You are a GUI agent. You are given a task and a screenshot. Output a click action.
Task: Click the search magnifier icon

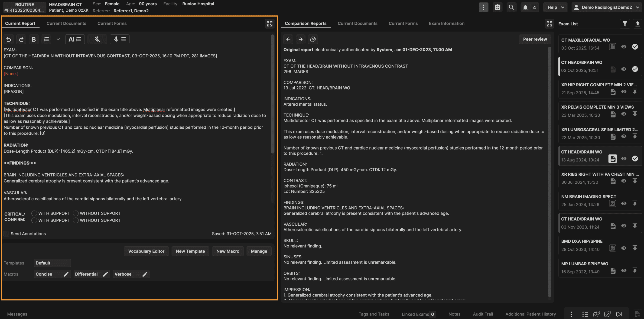point(511,7)
